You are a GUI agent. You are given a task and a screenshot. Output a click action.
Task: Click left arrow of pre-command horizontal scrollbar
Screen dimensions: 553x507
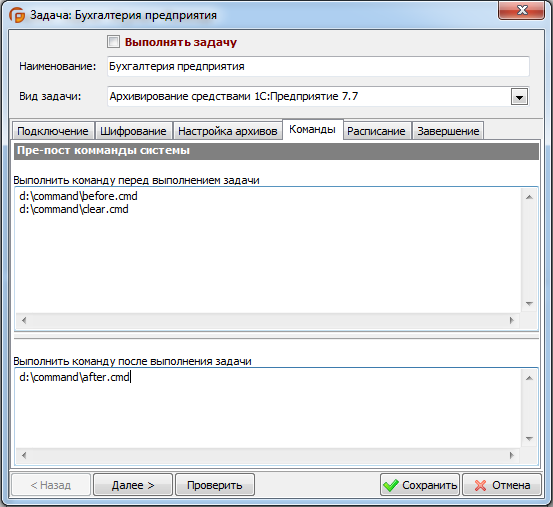point(24,320)
